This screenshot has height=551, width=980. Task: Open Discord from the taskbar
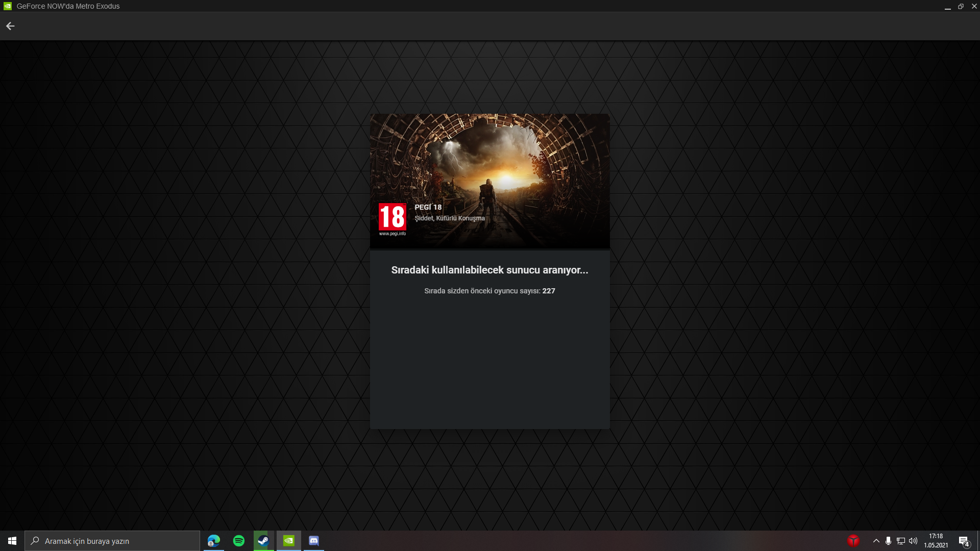(x=314, y=541)
